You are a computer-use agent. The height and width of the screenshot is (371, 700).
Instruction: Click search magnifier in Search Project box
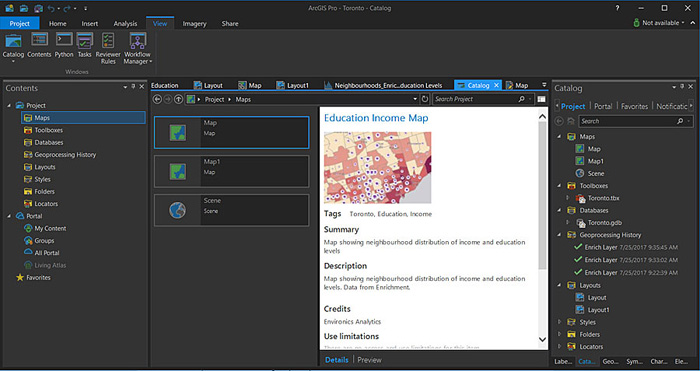[521, 99]
